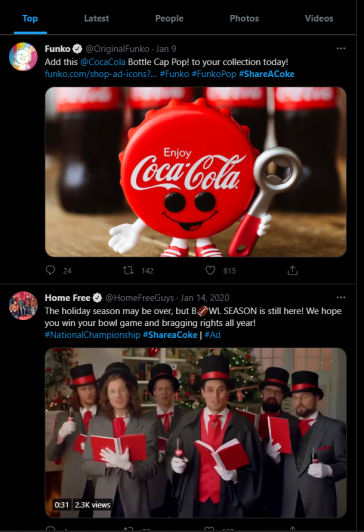Click Home Free's verified badge
The width and height of the screenshot is (364, 532).
pyautogui.click(x=97, y=298)
